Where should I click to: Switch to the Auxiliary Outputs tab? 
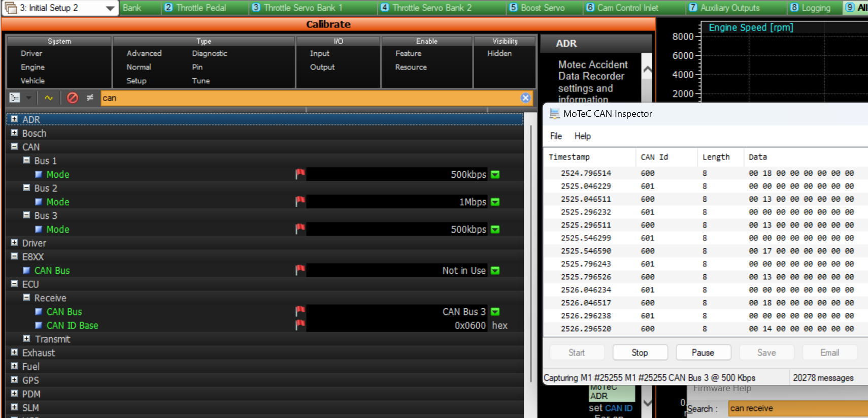(724, 8)
